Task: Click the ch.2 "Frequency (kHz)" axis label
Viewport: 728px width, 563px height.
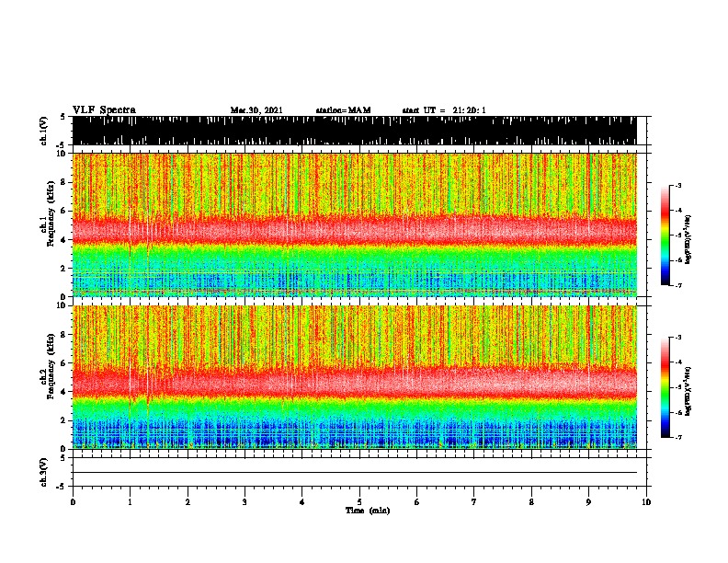Action: (x=51, y=366)
